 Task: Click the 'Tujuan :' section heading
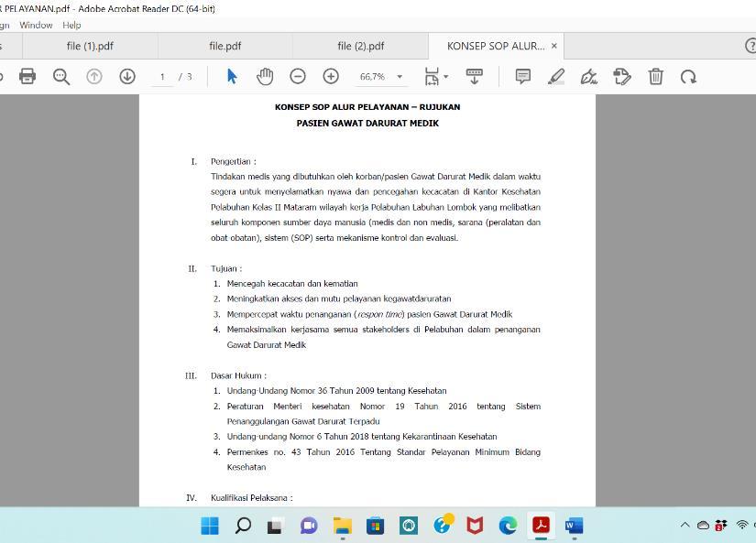pyautogui.click(x=226, y=268)
